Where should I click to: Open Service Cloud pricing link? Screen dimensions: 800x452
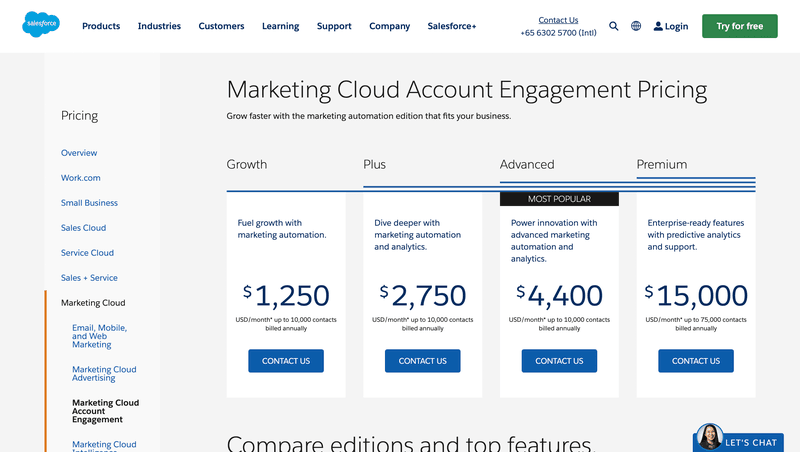pyautogui.click(x=87, y=253)
